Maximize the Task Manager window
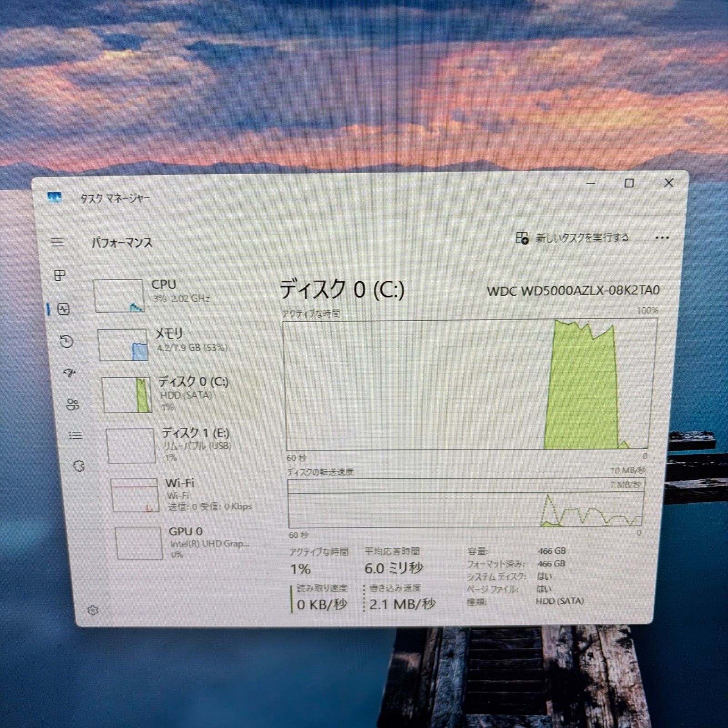728x728 pixels. [629, 183]
